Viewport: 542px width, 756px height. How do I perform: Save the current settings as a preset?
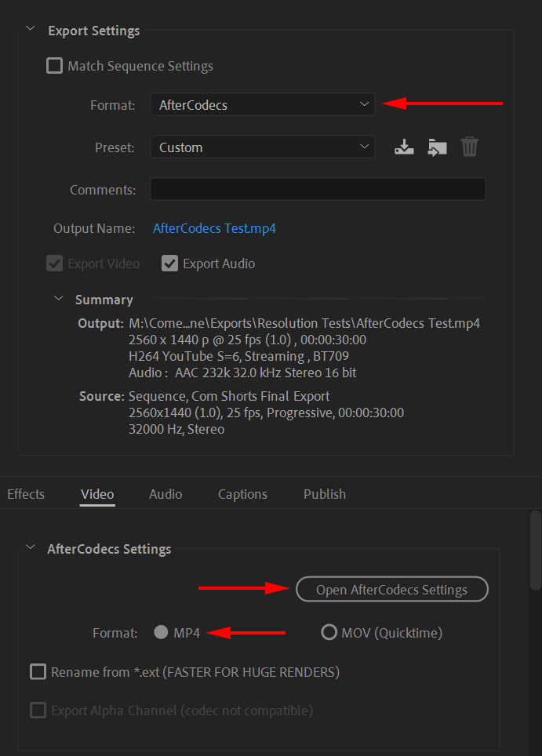pos(404,147)
